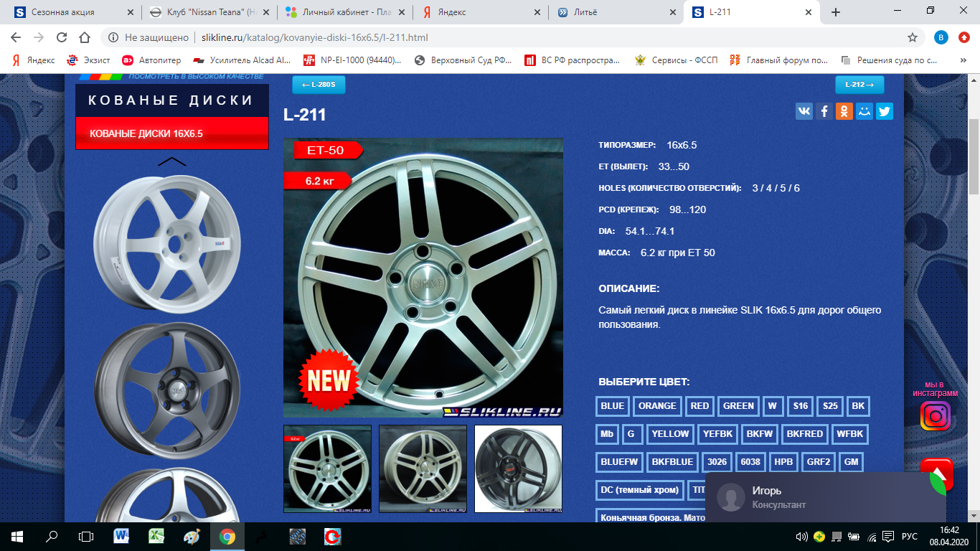Open the Автопитер bookmark
Image resolution: width=980 pixels, height=551 pixels.
151,60
